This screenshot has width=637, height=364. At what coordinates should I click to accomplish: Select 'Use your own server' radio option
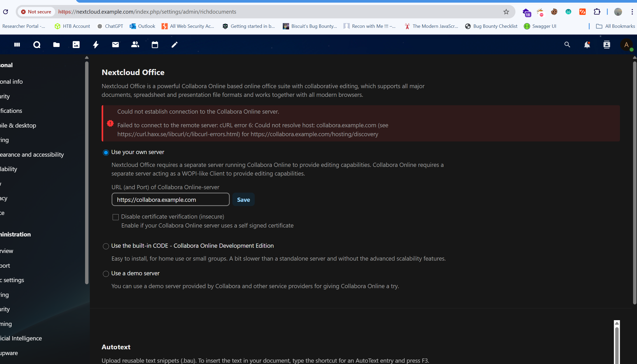pyautogui.click(x=106, y=152)
